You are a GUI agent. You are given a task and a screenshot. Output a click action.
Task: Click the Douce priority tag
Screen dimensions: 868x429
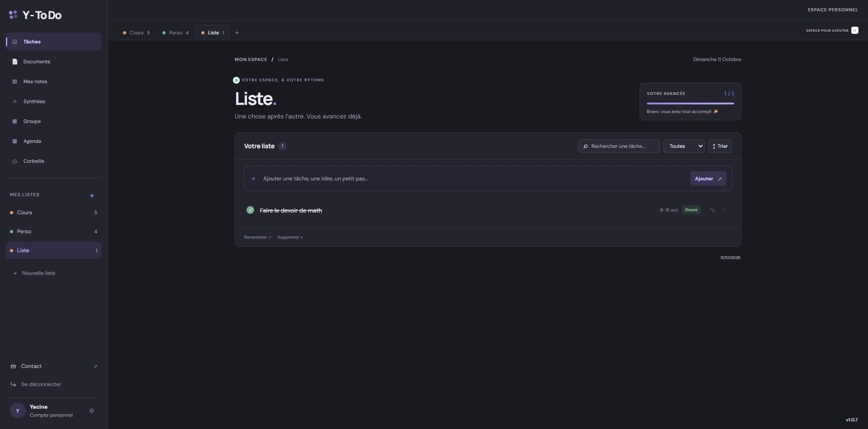click(x=691, y=210)
